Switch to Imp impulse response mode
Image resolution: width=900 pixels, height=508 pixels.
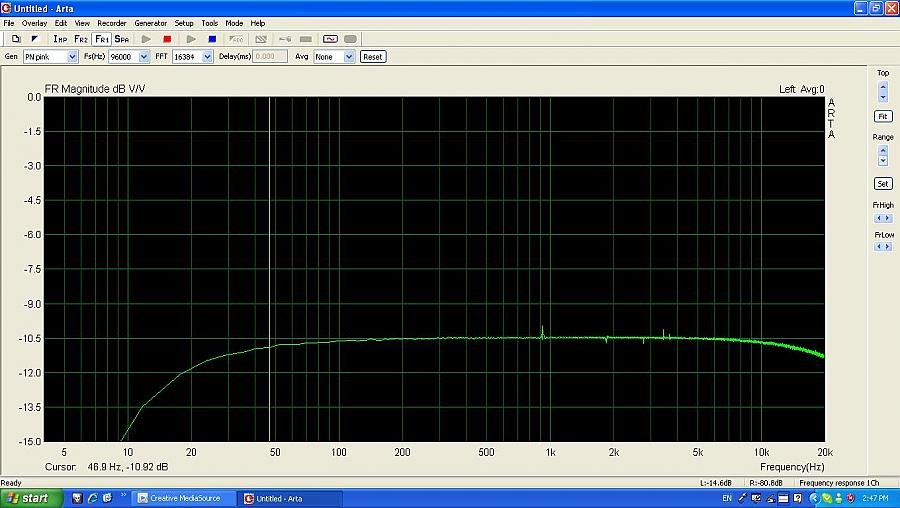click(x=60, y=39)
